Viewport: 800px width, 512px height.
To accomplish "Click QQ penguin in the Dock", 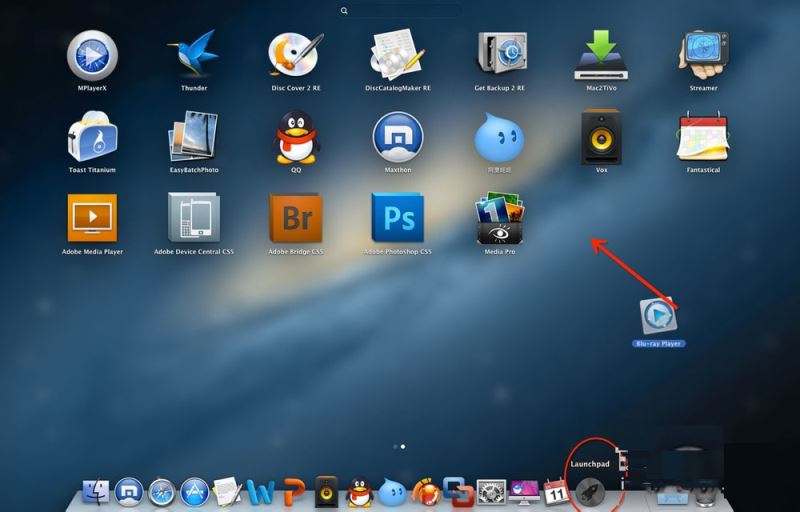I will click(360, 492).
